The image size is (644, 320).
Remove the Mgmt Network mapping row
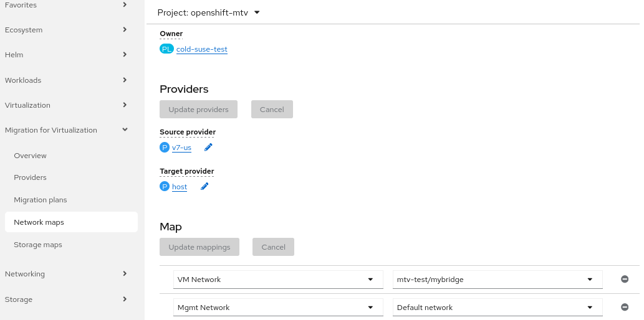pyautogui.click(x=625, y=307)
